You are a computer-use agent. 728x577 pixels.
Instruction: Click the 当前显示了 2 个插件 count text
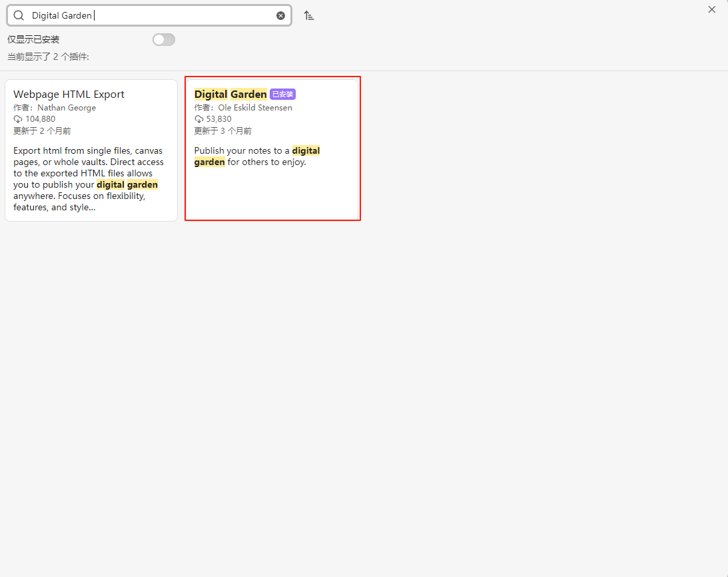[x=48, y=57]
